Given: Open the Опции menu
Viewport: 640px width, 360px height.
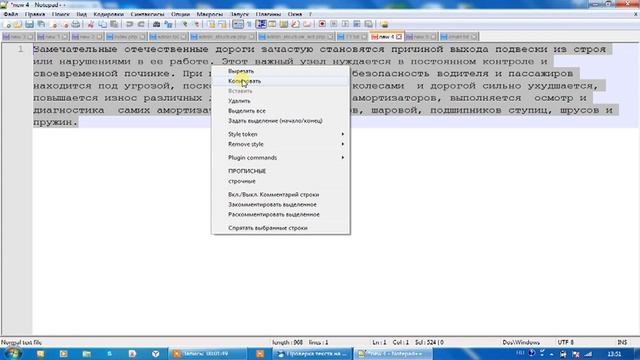Looking at the screenshot, I should coord(180,14).
